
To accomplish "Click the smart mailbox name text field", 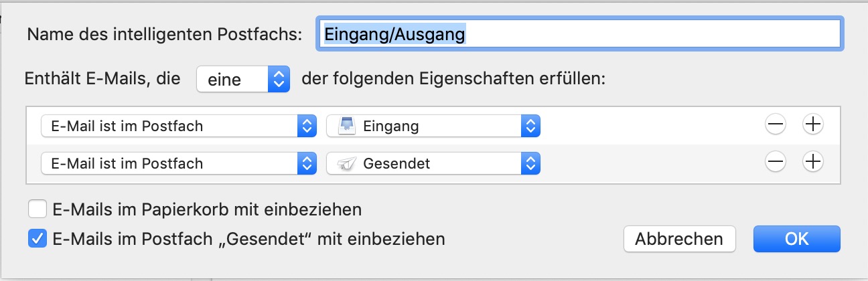I will (x=579, y=34).
